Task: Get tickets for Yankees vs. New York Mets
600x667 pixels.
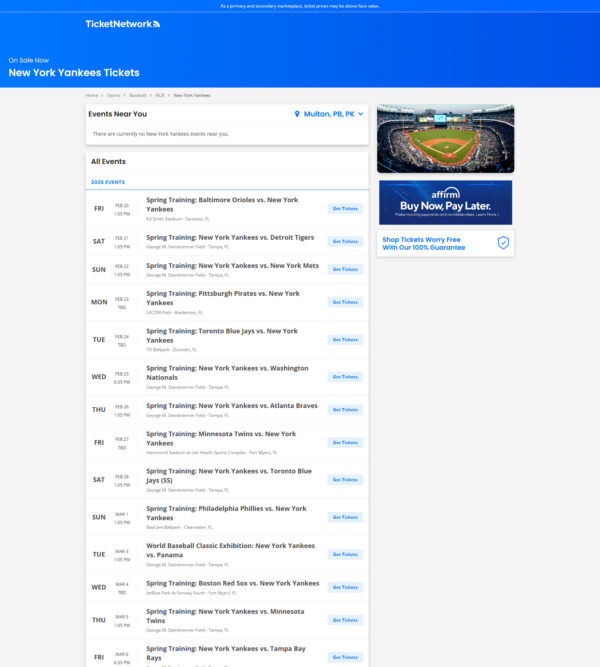Action: click(345, 270)
